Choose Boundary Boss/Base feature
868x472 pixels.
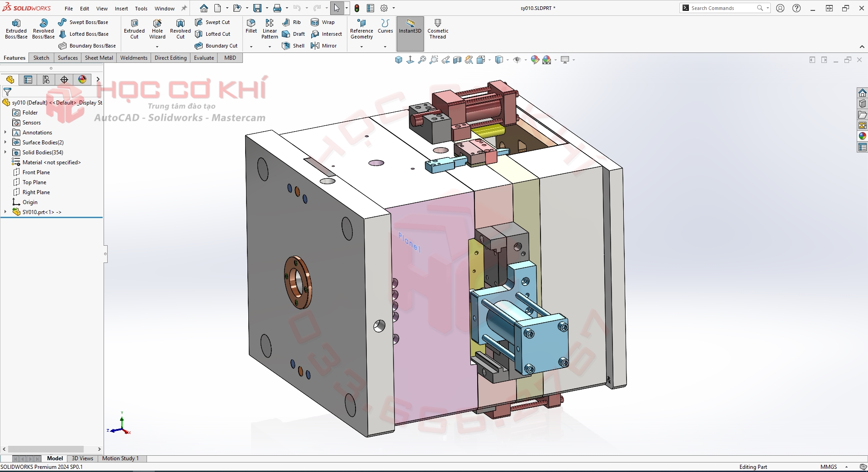[x=87, y=46]
